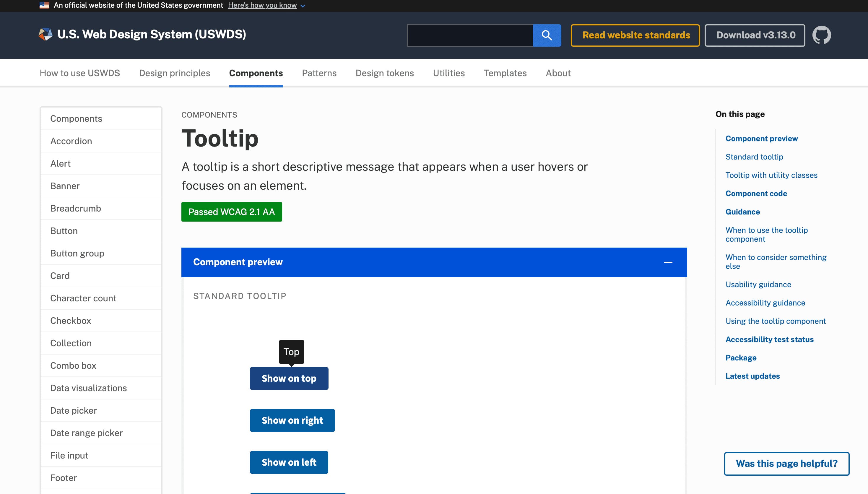Collapse Component preview with the minus icon
Screen dimensions: 868x494
(668, 262)
